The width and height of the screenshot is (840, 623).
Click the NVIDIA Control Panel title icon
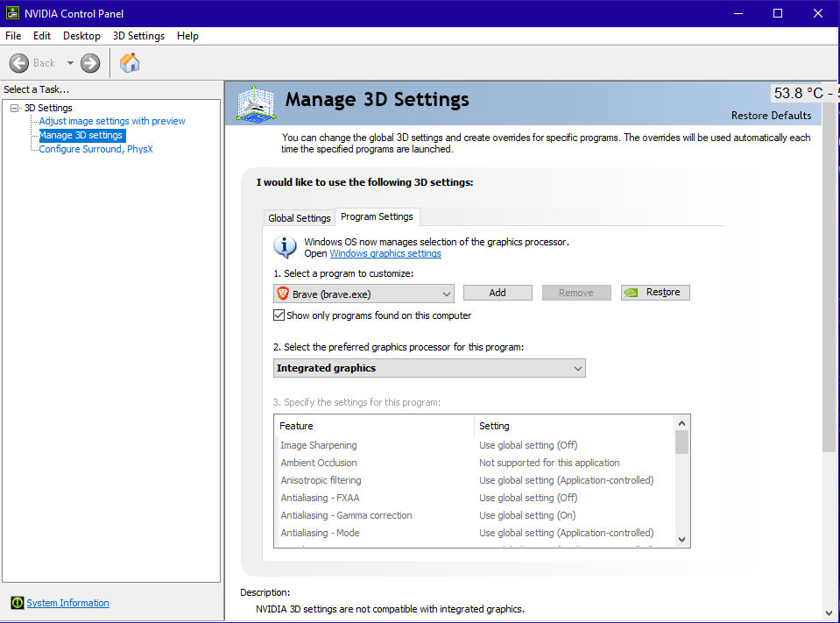[12, 13]
